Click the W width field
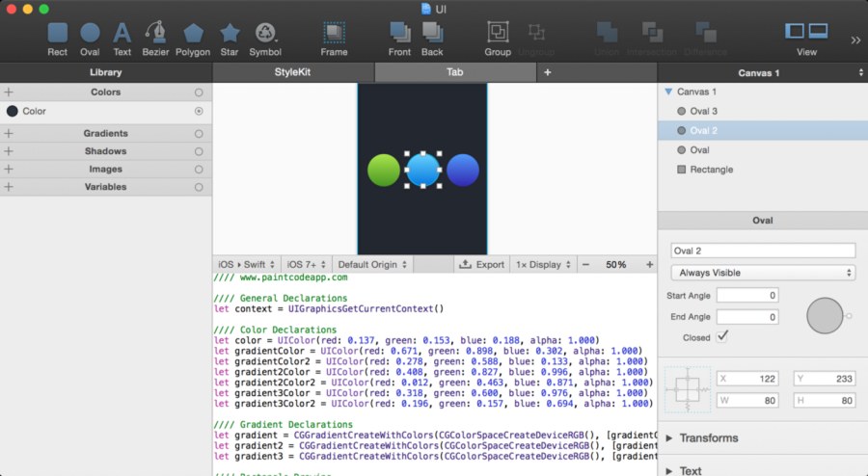868x476 pixels. [747, 400]
